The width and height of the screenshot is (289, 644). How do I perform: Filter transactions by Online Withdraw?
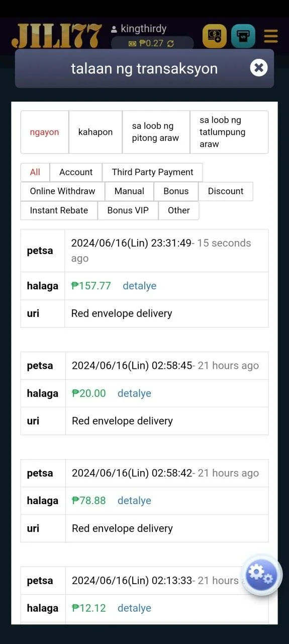(62, 191)
